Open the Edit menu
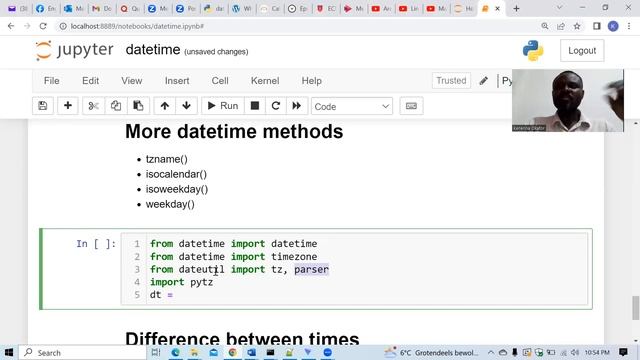640x360 pixels. (x=90, y=81)
